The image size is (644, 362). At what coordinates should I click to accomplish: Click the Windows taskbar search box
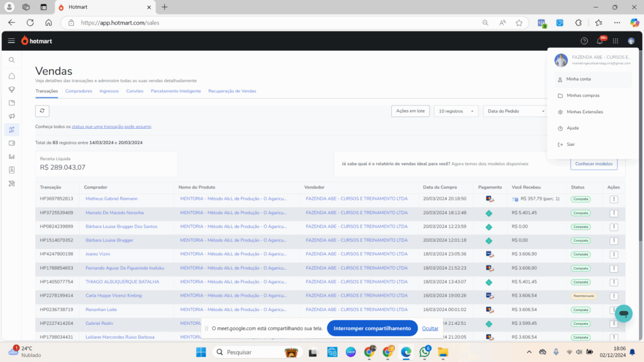[x=257, y=352]
